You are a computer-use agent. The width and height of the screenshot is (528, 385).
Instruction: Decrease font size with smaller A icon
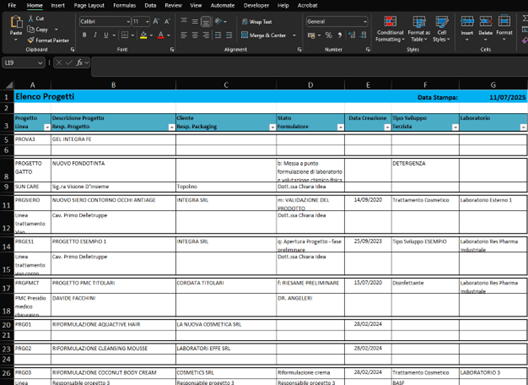(167, 22)
